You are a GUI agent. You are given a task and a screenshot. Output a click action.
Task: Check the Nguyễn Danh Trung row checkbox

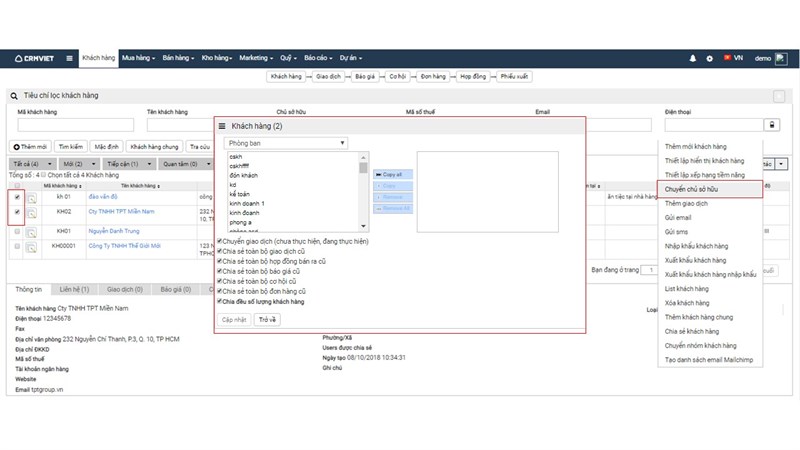click(x=17, y=231)
